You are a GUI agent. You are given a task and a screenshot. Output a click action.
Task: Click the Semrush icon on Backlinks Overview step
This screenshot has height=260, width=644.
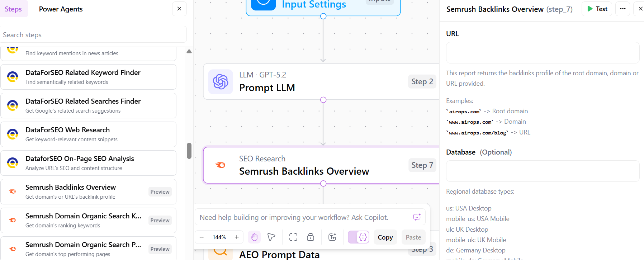220,165
